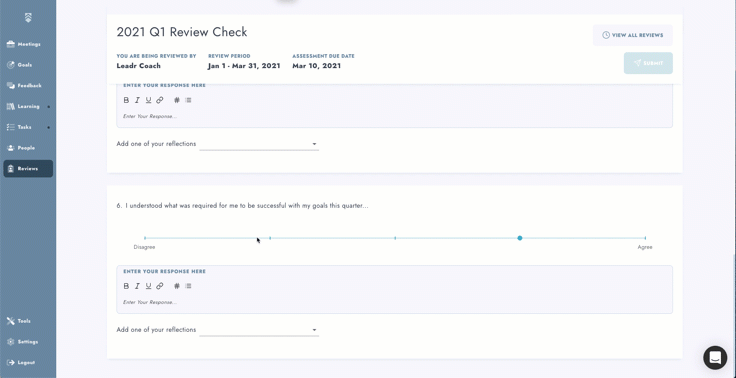Select the middle point on question 6 scale
This screenshot has width=736, height=378.
click(x=395, y=238)
